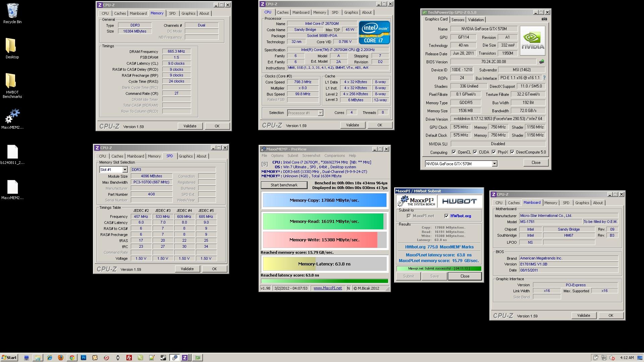The height and width of the screenshot is (362, 644).
Task: Click the MaxxPI² system bench logo
Action: (x=416, y=201)
